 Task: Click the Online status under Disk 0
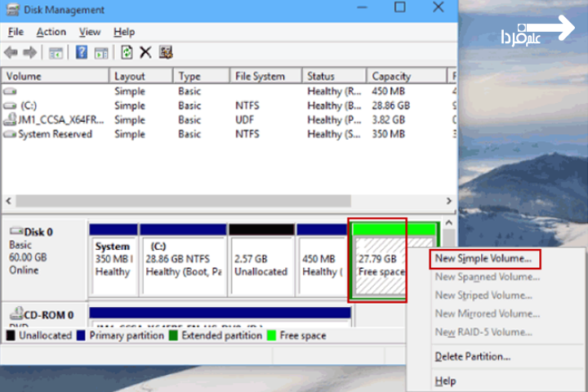click(24, 270)
